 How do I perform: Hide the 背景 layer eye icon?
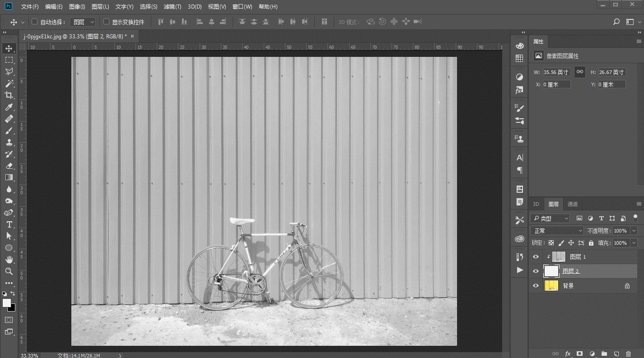(x=536, y=286)
